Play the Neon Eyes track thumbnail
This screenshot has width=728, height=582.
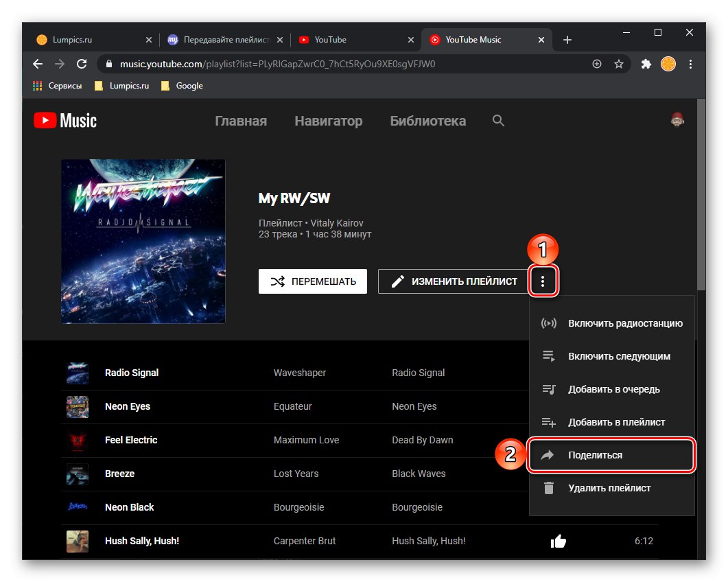[78, 407]
